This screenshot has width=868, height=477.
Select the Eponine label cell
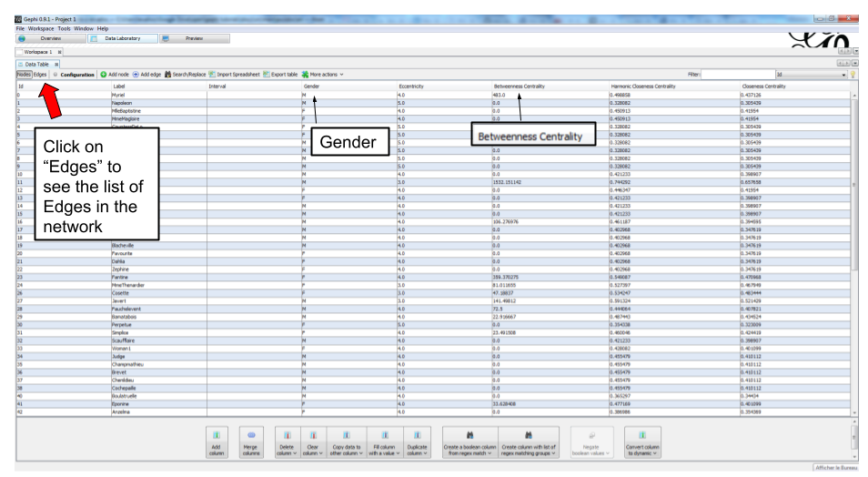[159, 404]
